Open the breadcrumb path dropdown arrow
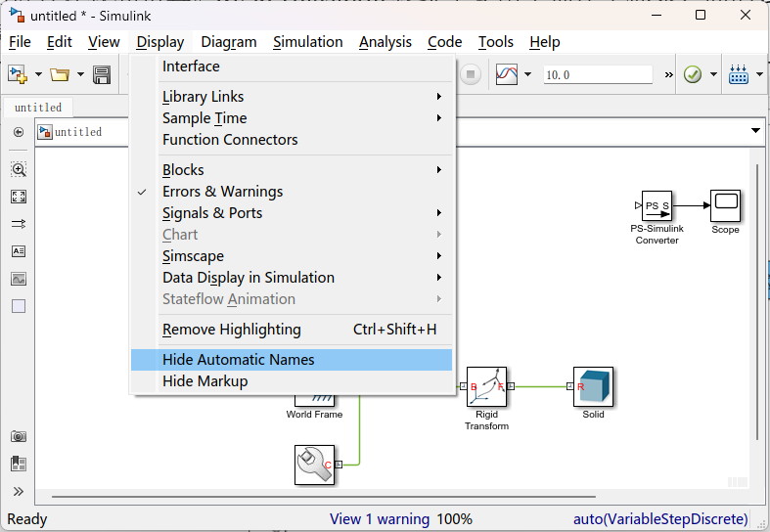The width and height of the screenshot is (770, 532). pos(755,130)
